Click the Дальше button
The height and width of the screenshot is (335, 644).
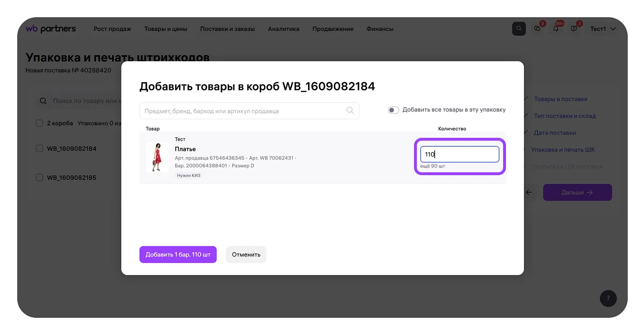coord(577,192)
